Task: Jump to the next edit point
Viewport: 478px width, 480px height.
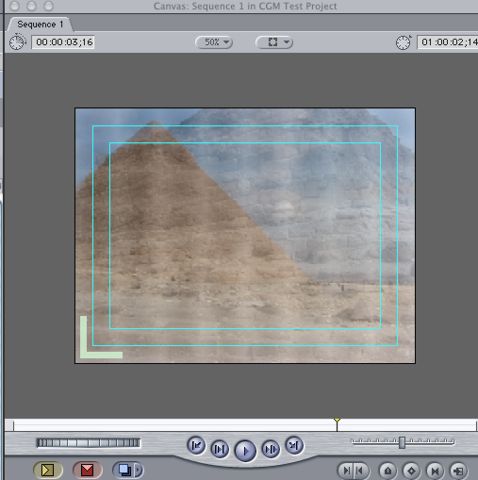Action: click(x=294, y=445)
